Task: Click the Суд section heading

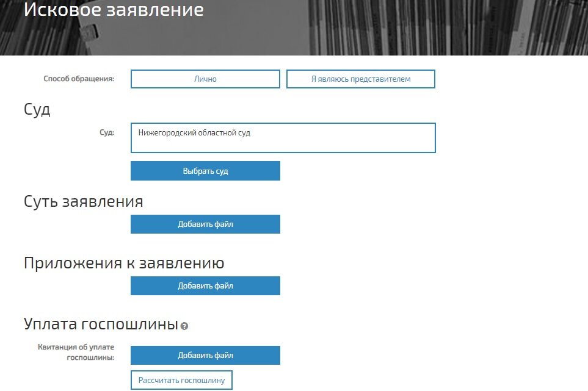Action: pos(37,109)
